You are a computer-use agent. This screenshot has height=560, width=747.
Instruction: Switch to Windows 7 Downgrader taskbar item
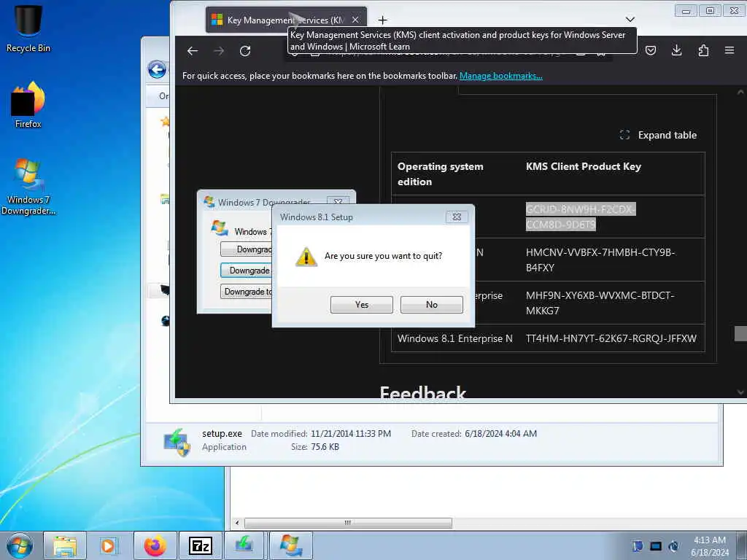290,545
